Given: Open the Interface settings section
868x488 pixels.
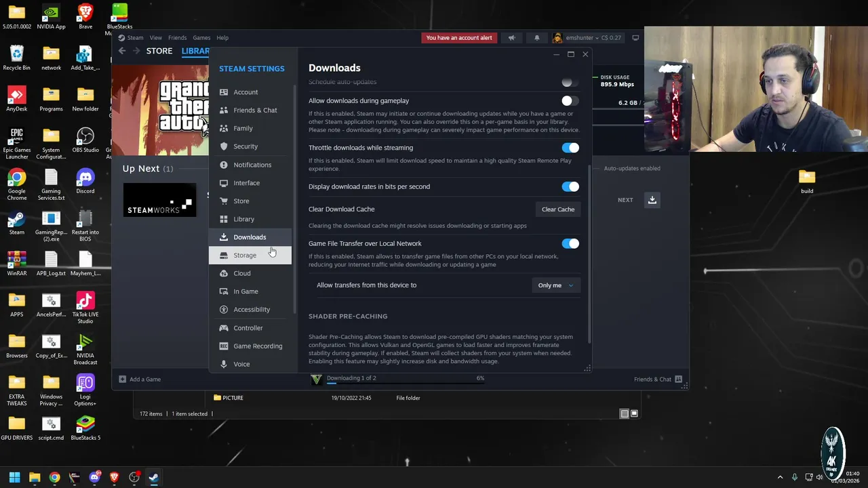Looking at the screenshot, I should (x=250, y=183).
